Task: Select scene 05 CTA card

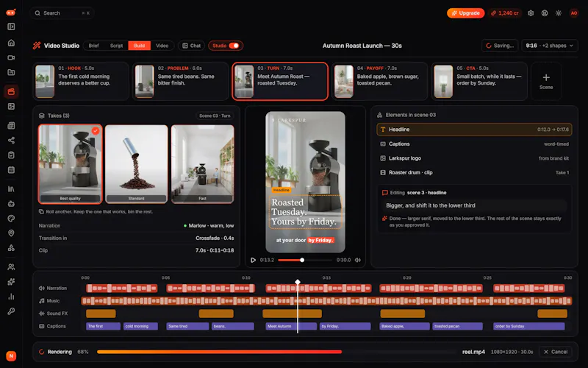Action: click(479, 82)
